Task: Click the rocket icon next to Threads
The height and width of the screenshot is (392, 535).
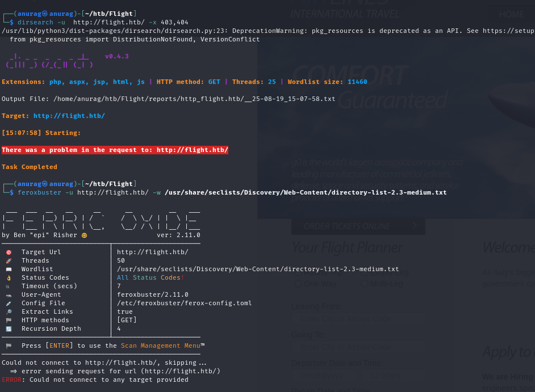Action: tap(9, 260)
